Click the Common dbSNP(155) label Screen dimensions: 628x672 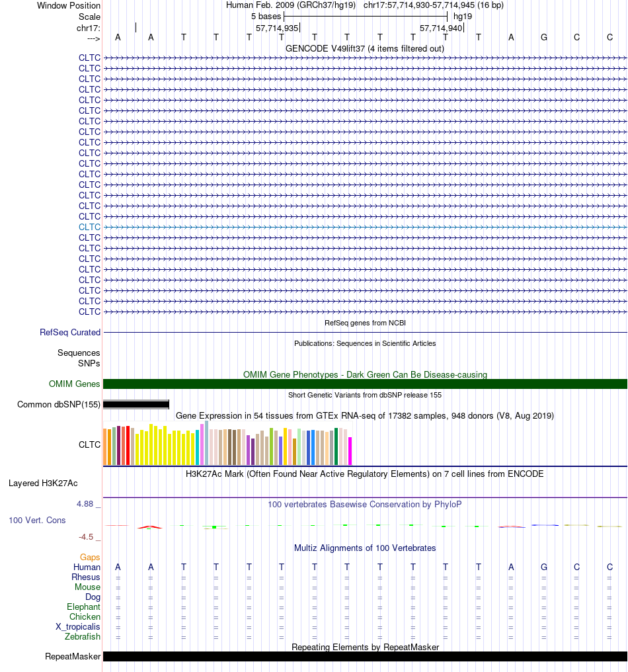tap(59, 404)
